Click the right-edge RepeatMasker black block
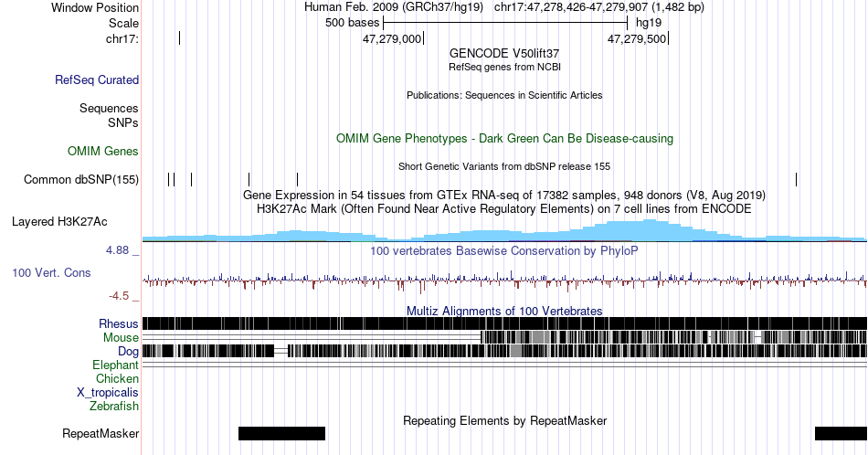Viewport: 868px width, 455px height. [841, 433]
